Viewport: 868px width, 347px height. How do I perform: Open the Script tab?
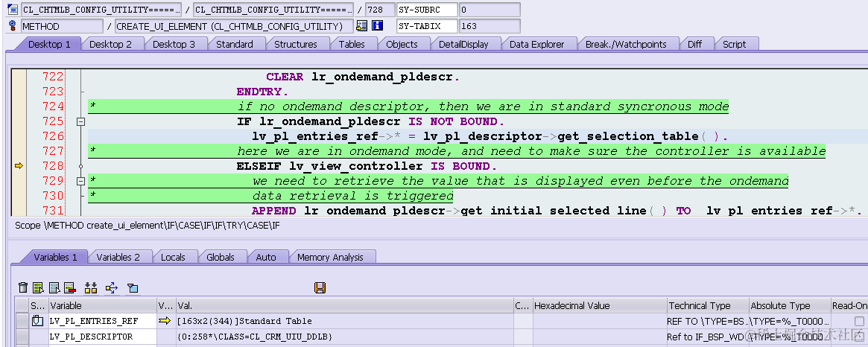pyautogui.click(x=735, y=44)
